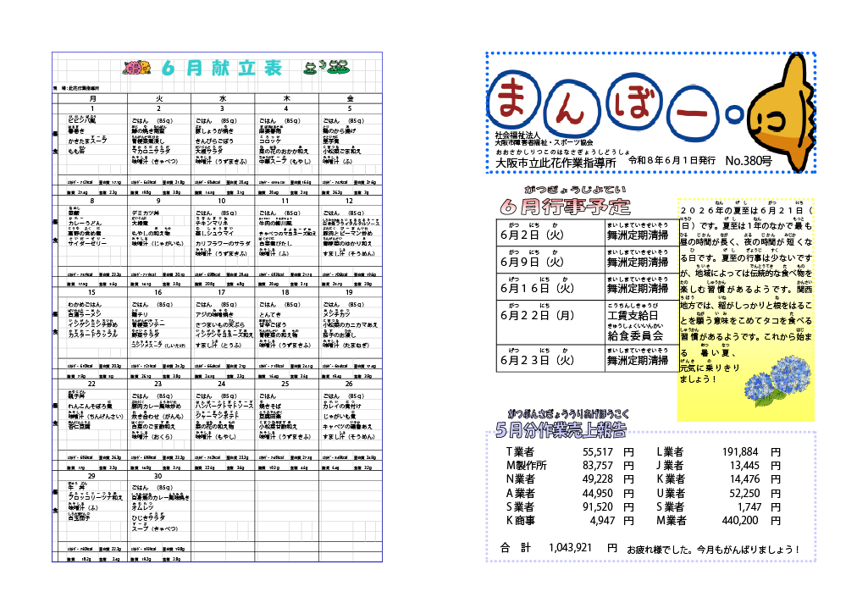Click the 'A業者' sales row label
Image resolution: width=868 pixels, height=614 pixels.
point(520,493)
